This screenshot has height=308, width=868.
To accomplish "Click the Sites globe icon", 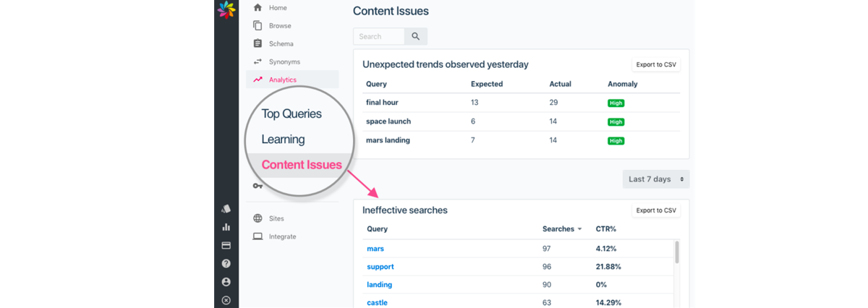I will (x=258, y=218).
